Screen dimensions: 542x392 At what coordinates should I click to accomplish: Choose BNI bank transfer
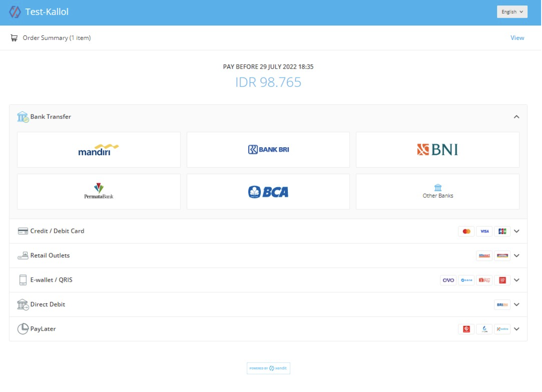[438, 150]
